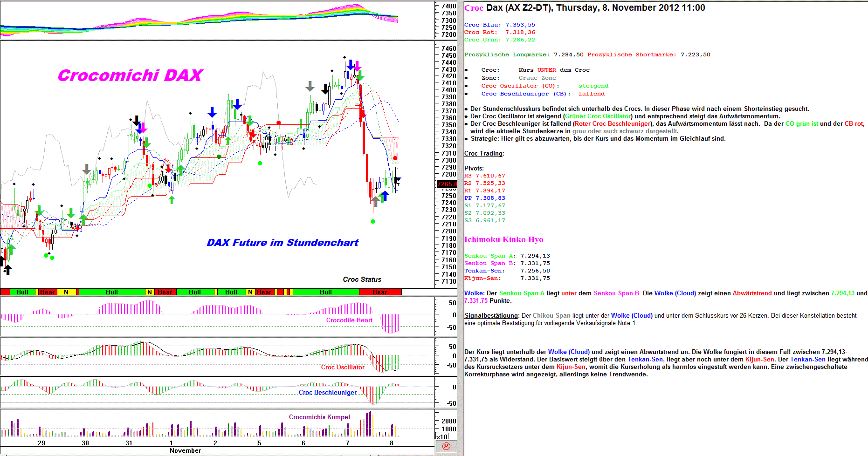Click the gray up arrow below the lowest candle
Screen dimensions: 868x456
[x=375, y=201]
